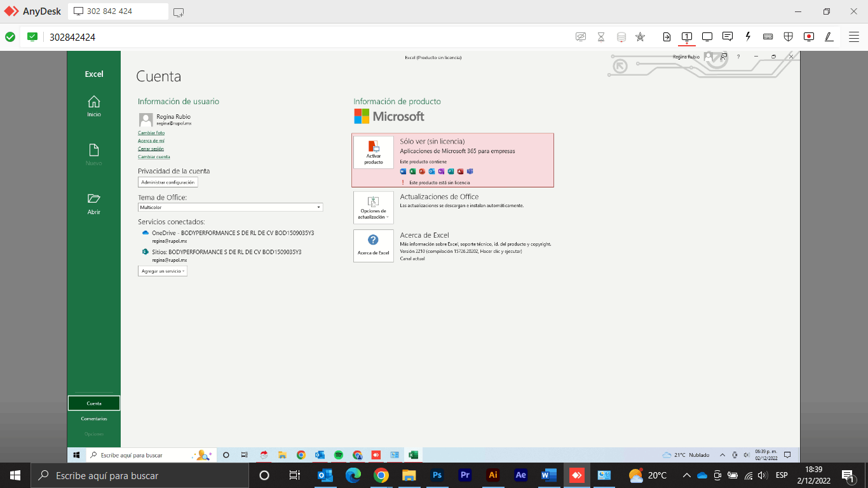Viewport: 868px width, 488px height.
Task: Click AnyDesk new session tab icon
Action: (x=179, y=11)
